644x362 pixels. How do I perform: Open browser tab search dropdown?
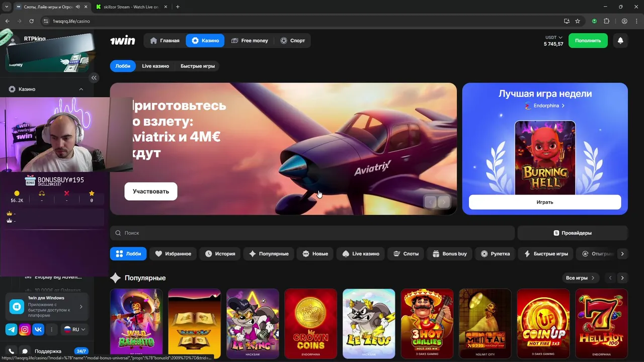pyautogui.click(x=7, y=7)
